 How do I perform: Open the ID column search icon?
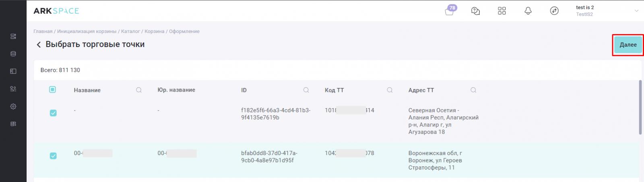click(306, 90)
